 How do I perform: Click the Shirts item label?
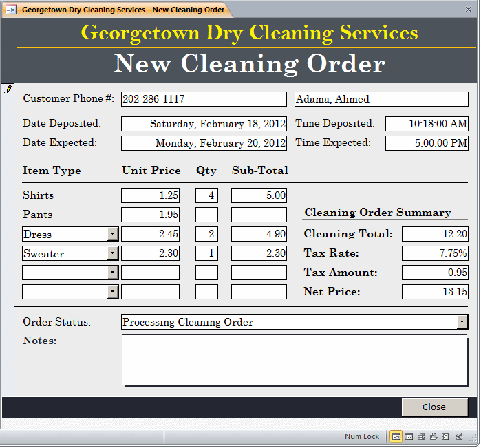point(38,195)
